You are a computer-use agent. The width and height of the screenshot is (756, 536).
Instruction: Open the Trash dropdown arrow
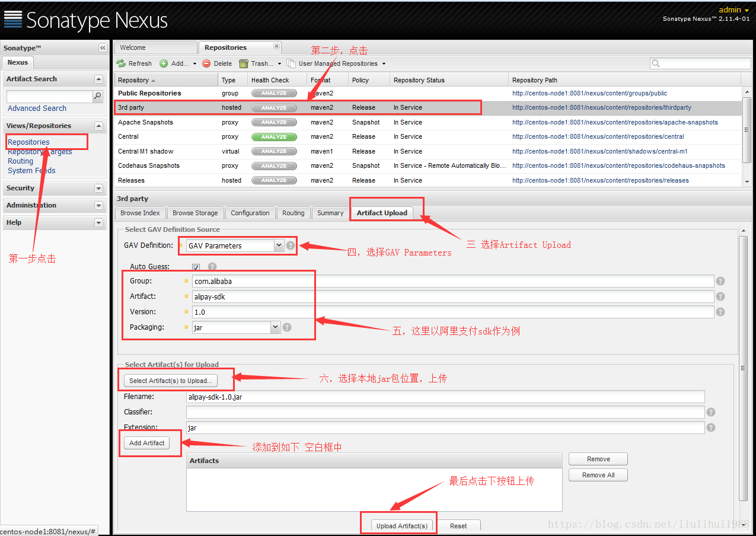tap(279, 63)
